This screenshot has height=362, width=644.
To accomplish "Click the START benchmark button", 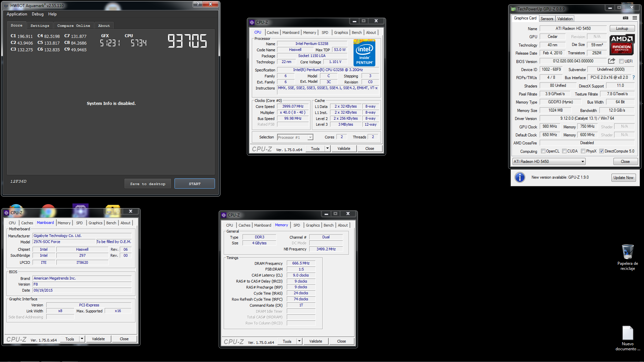I will click(x=195, y=184).
